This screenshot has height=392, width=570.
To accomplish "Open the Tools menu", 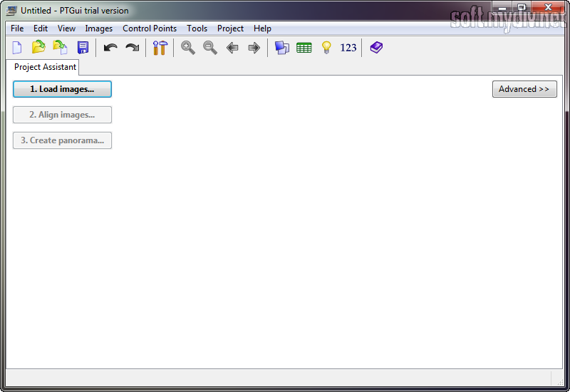I will [x=197, y=29].
